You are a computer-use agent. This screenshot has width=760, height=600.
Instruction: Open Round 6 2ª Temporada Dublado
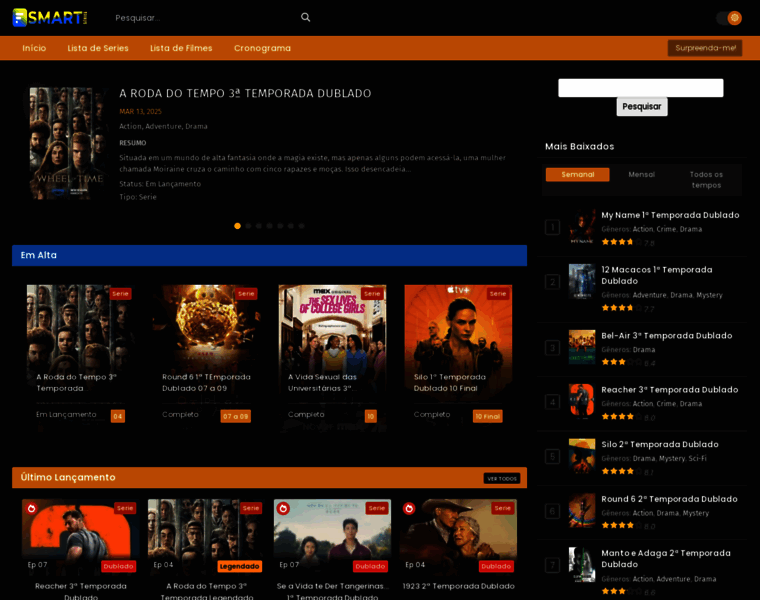(x=669, y=499)
